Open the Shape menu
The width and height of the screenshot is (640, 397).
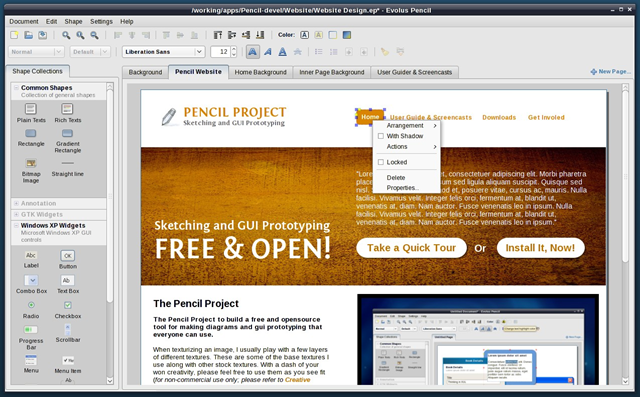coord(73,22)
